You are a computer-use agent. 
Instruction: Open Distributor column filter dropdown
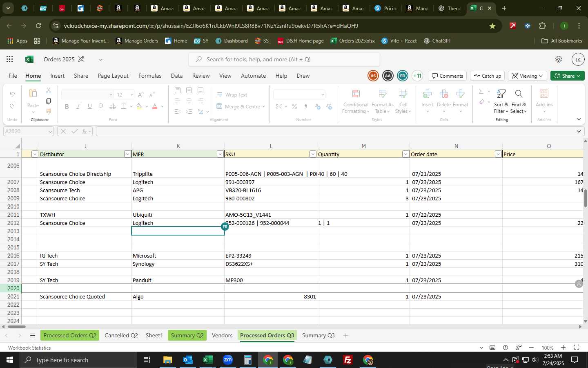pyautogui.click(x=127, y=154)
